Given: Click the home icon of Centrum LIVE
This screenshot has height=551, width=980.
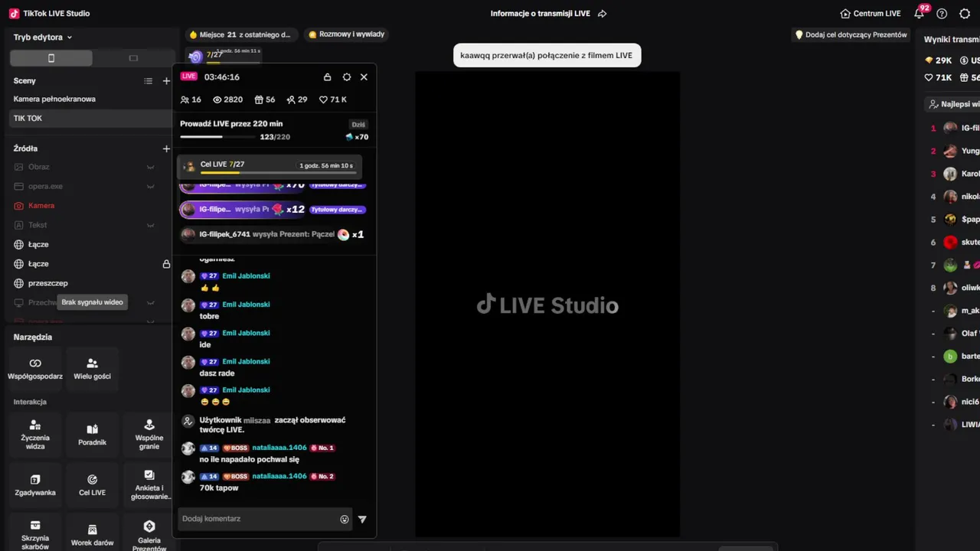Looking at the screenshot, I should coord(845,14).
